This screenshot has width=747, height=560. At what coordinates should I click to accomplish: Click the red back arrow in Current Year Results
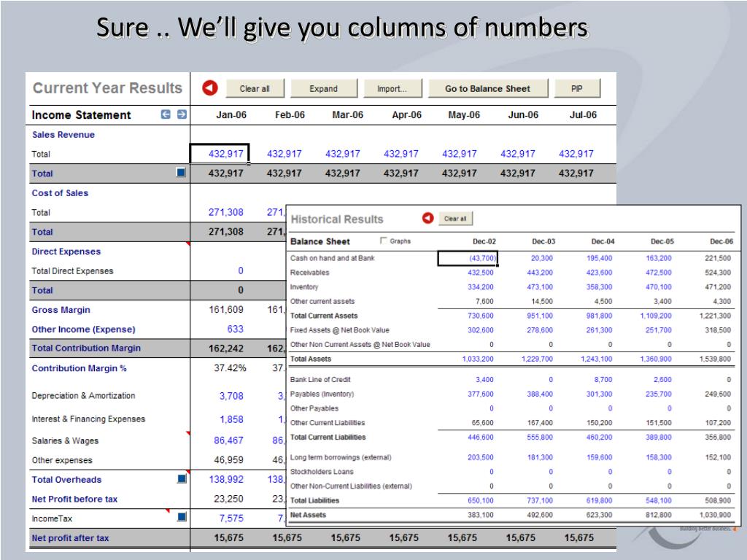tap(209, 87)
